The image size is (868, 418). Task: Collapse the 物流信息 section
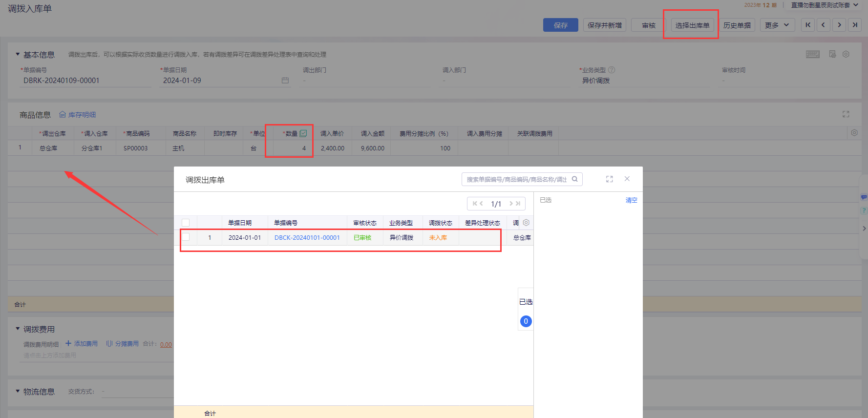click(x=18, y=391)
